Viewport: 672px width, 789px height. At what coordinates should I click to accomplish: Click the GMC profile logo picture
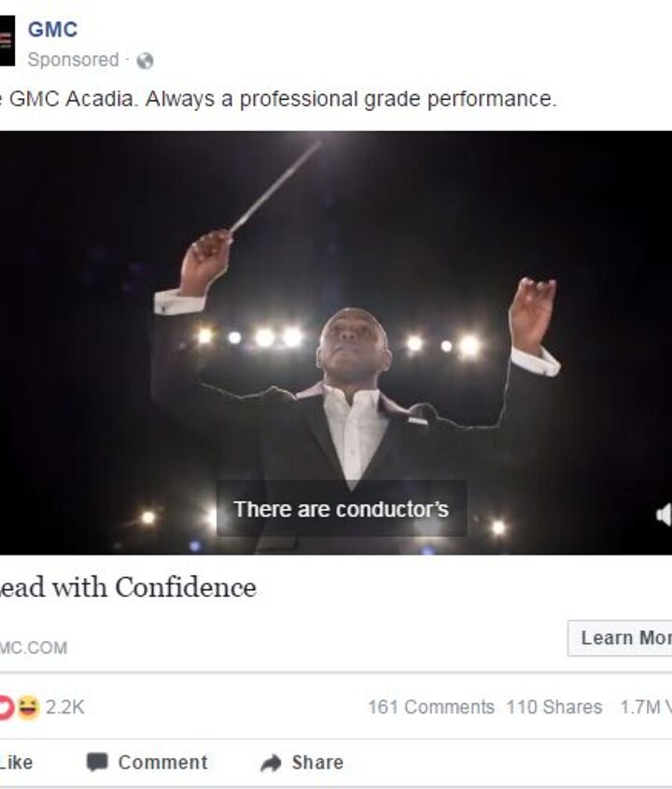7,40
